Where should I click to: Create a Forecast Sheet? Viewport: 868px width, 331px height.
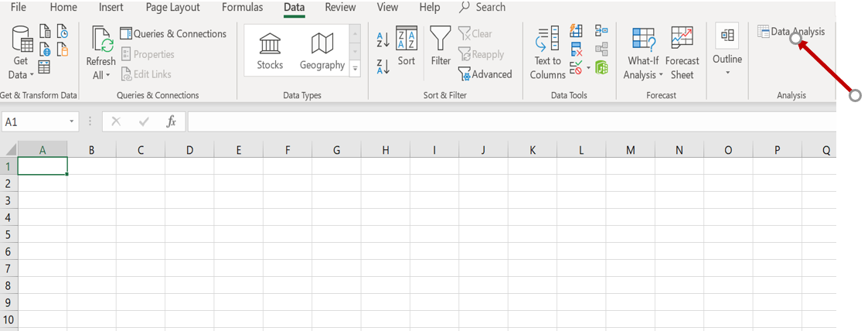682,53
